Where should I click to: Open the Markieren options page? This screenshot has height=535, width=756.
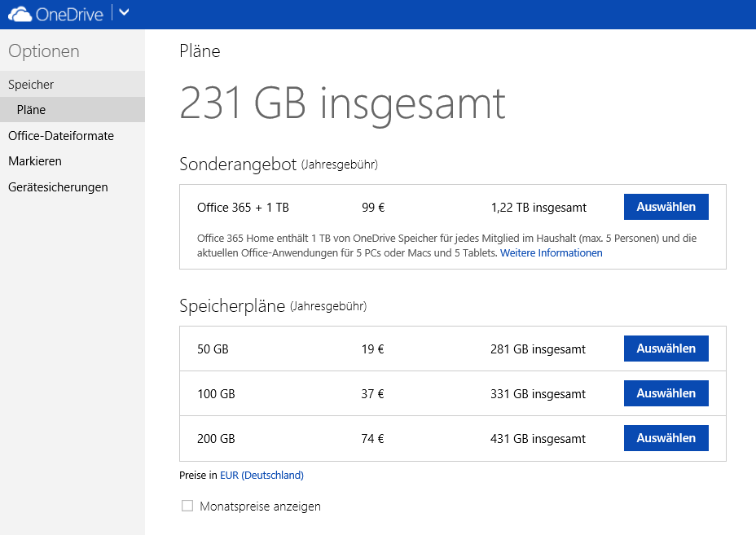point(35,161)
